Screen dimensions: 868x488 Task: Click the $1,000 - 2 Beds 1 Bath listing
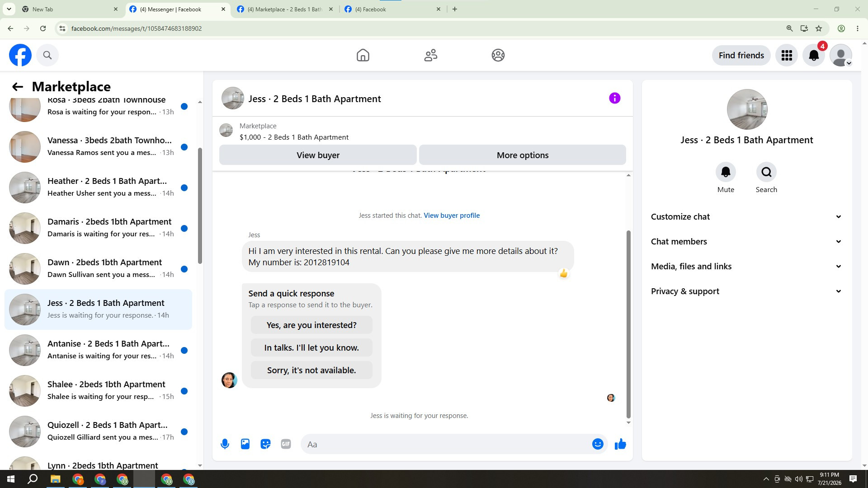(294, 137)
